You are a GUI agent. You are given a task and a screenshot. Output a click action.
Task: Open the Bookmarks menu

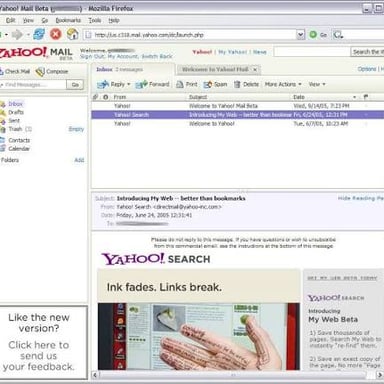[x=68, y=20]
